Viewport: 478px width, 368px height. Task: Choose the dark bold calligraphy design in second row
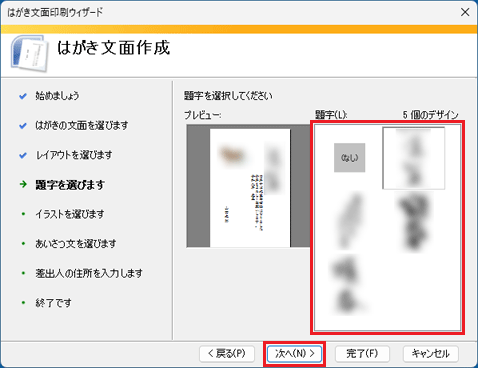(x=413, y=222)
